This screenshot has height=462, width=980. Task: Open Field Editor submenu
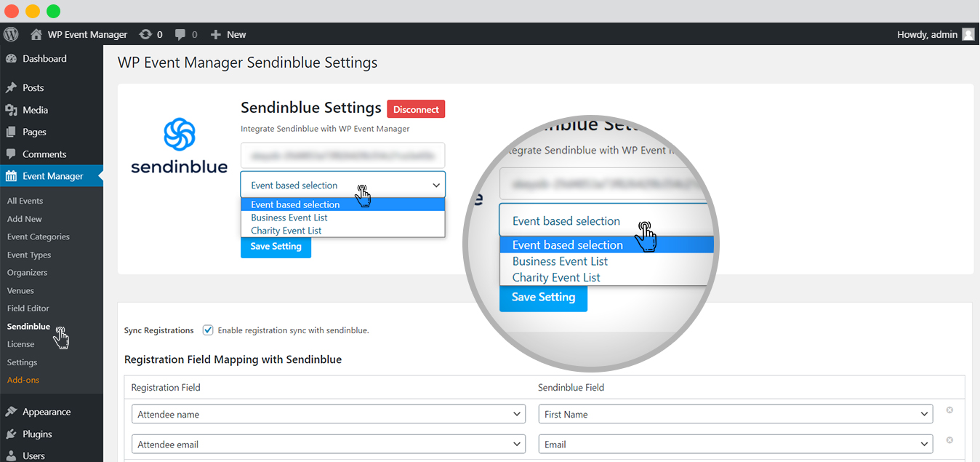(28, 308)
